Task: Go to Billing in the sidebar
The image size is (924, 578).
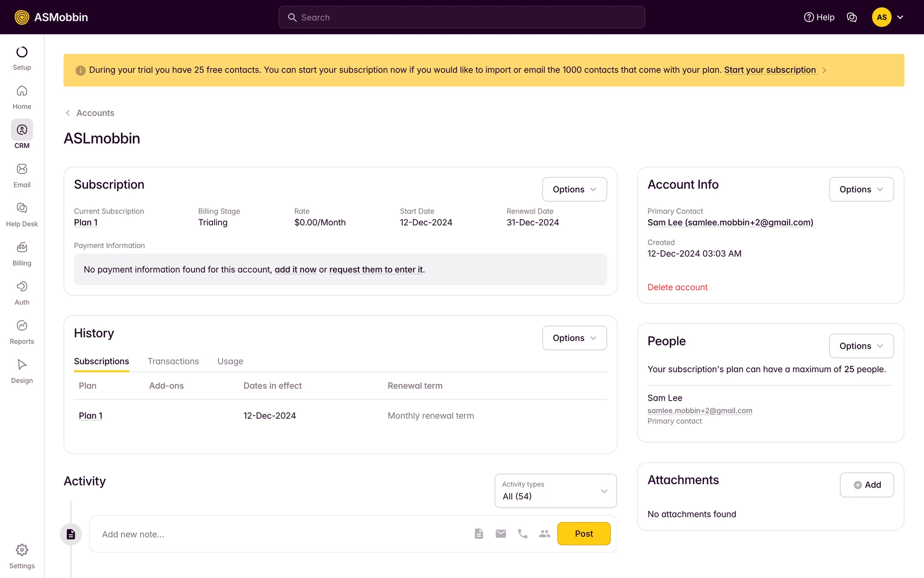Action: [x=22, y=248]
